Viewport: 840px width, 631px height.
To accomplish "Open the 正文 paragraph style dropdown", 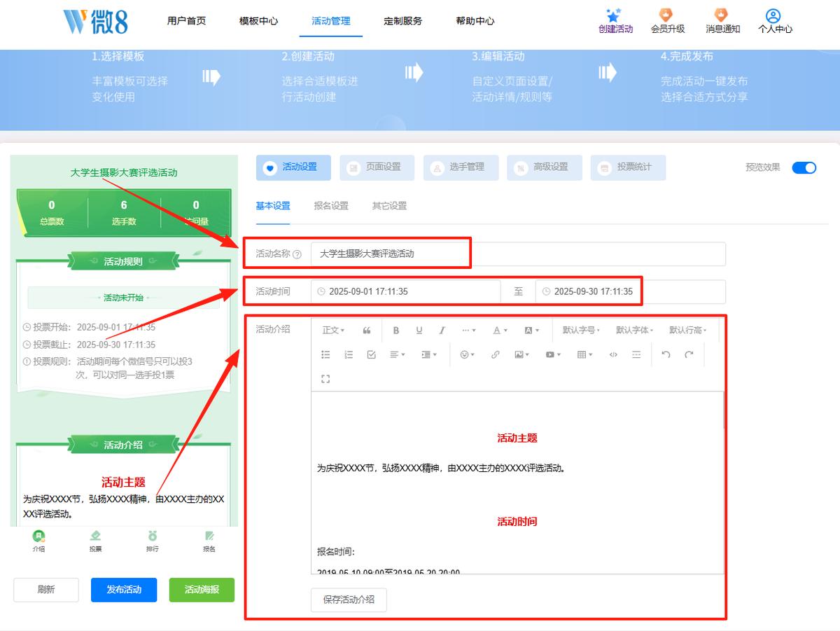I will point(333,331).
